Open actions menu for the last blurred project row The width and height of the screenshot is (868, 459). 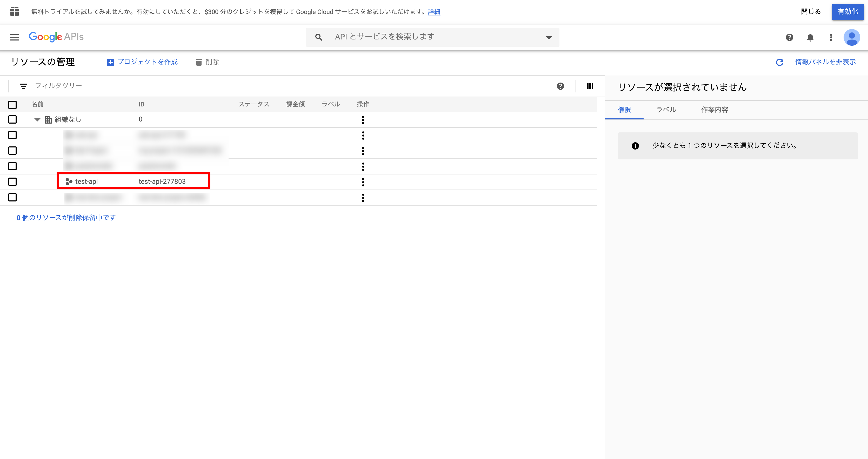pos(363,198)
